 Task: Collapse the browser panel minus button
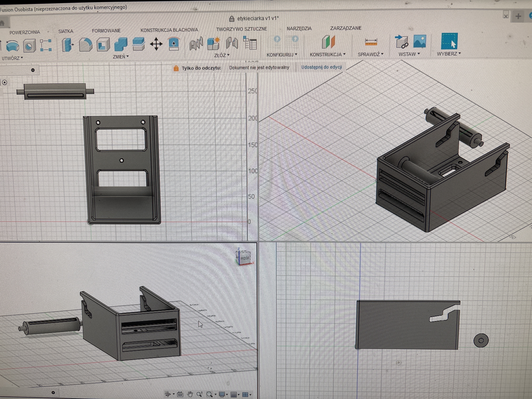[x=33, y=70]
